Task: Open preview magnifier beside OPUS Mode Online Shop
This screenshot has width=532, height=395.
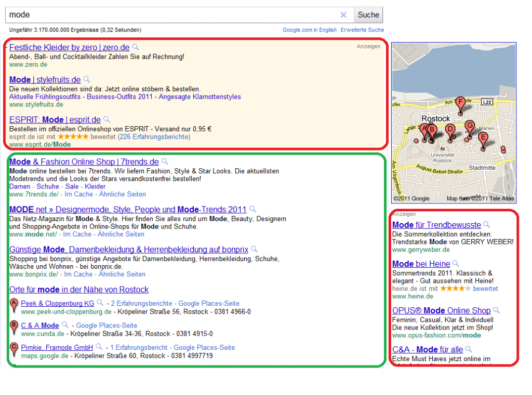Action: [496, 310]
